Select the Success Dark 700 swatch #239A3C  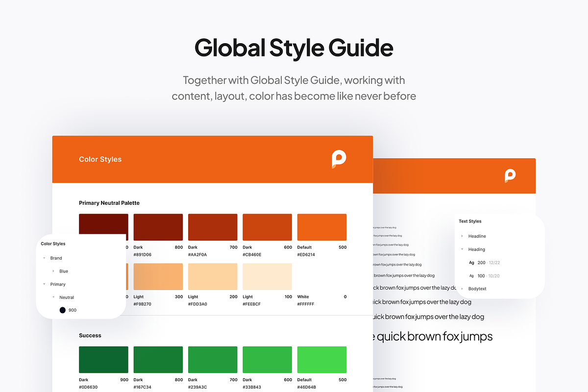point(213,360)
